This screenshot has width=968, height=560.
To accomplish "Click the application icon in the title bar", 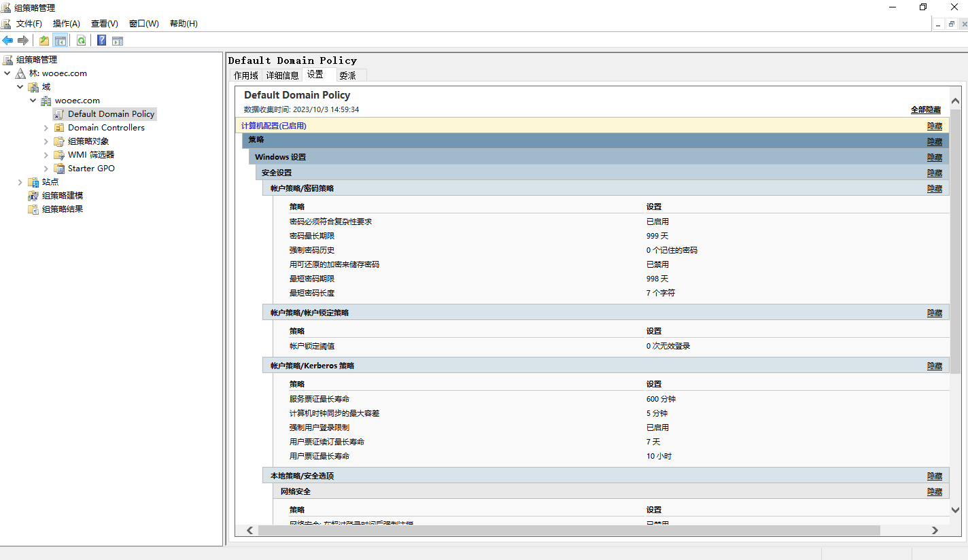I will (7, 7).
